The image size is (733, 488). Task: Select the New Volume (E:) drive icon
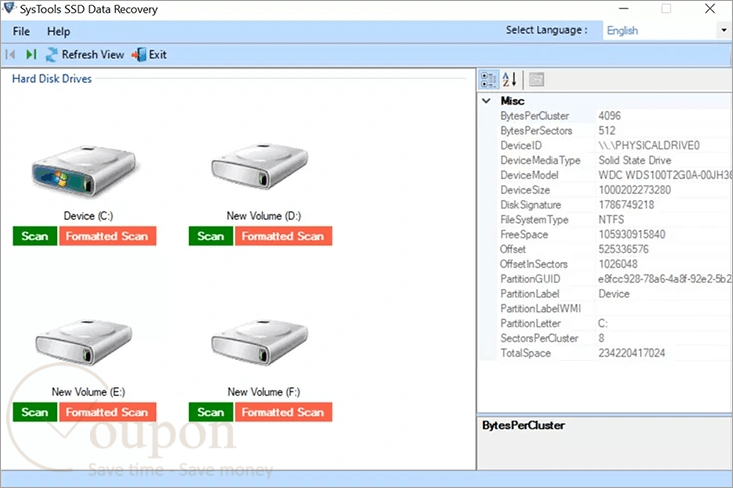click(84, 342)
